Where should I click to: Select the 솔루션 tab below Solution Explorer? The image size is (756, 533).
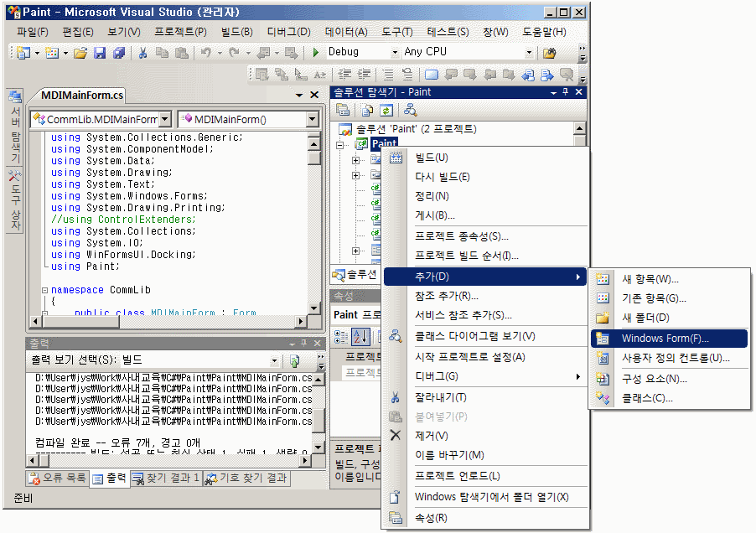tap(355, 275)
